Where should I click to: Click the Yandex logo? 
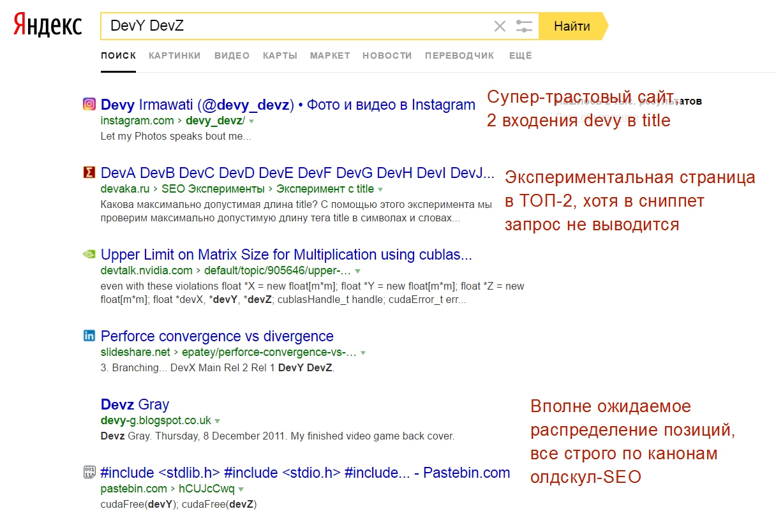(x=48, y=26)
